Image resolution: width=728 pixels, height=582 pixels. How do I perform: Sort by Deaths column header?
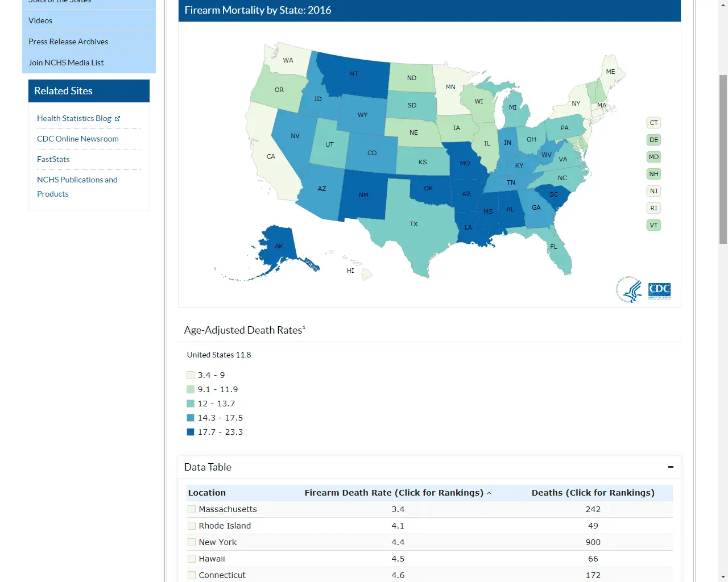[x=593, y=493]
